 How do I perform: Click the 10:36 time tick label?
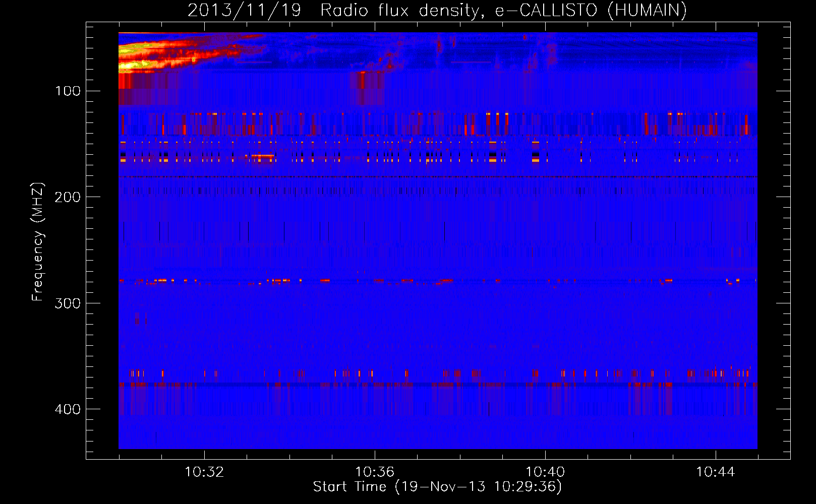click(x=375, y=472)
